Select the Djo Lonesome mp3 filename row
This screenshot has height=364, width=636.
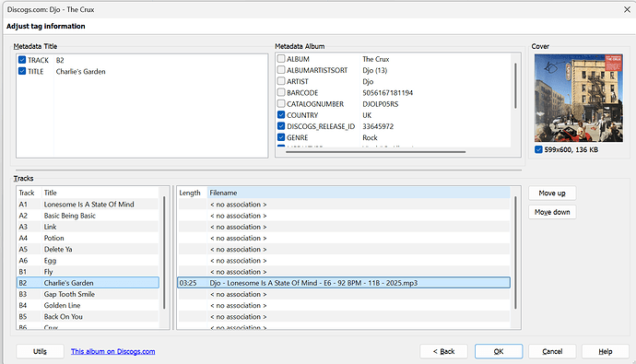coord(344,283)
